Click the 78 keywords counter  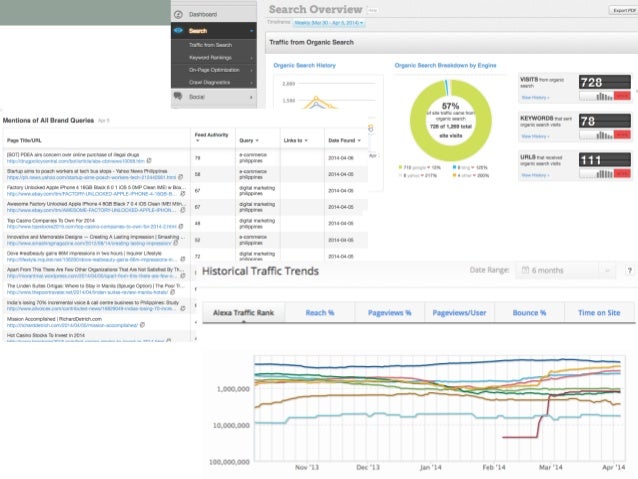pos(605,121)
